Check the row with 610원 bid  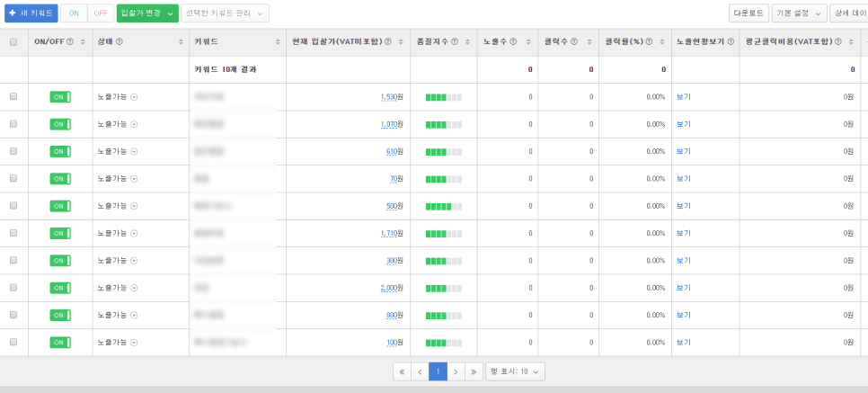(x=13, y=151)
